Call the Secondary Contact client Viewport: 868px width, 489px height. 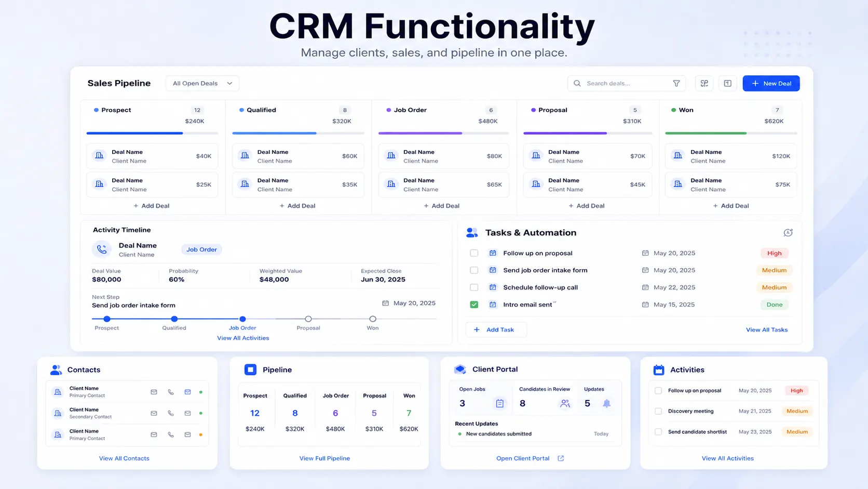pos(171,413)
